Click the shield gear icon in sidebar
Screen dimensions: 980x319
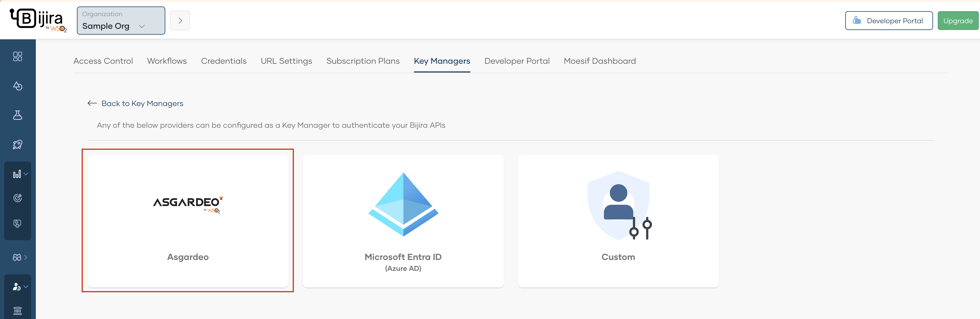point(18,224)
